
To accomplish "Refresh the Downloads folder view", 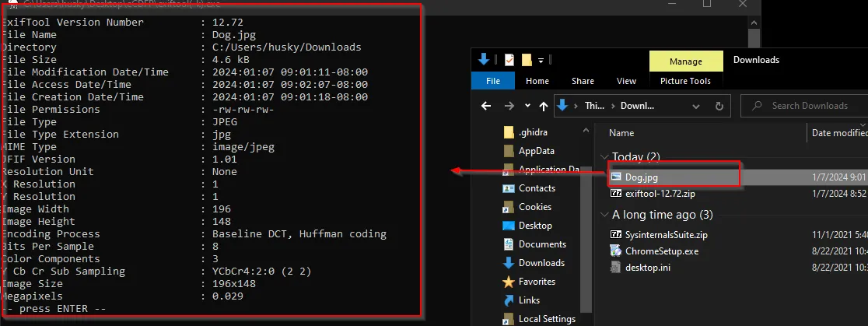I will point(720,106).
